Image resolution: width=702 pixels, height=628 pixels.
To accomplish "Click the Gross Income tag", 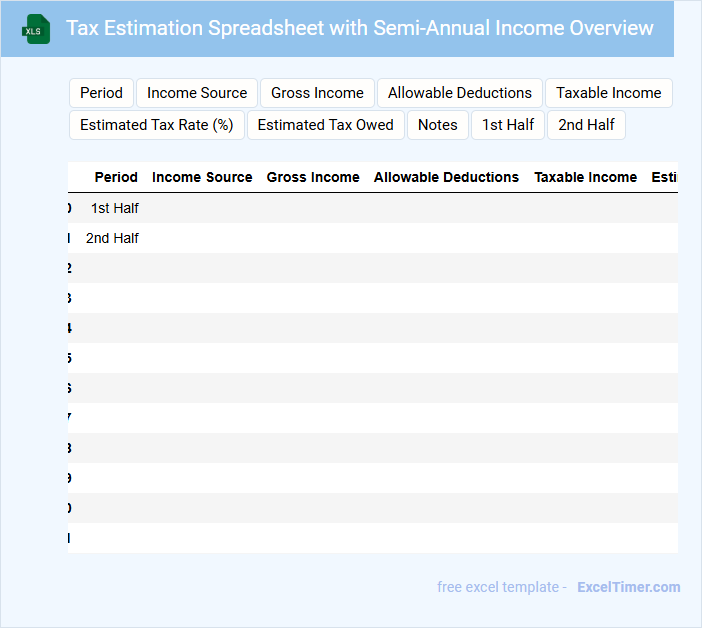I will [x=317, y=93].
